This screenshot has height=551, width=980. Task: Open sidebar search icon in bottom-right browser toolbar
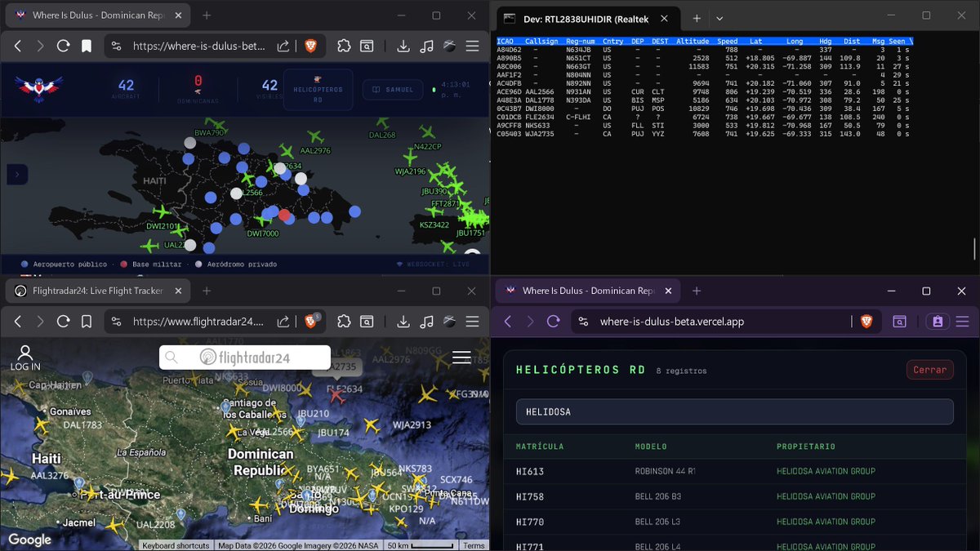point(899,322)
